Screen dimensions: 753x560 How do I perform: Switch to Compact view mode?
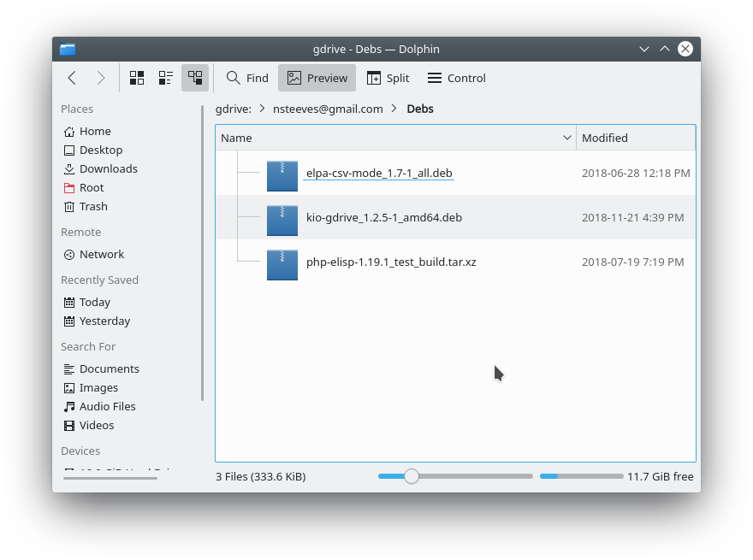[166, 78]
